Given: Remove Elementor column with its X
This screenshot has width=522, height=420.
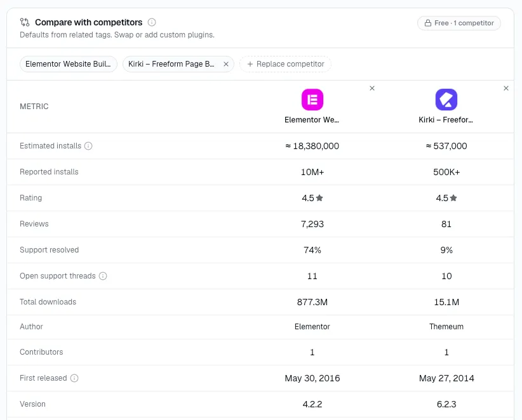Looking at the screenshot, I should click(372, 88).
